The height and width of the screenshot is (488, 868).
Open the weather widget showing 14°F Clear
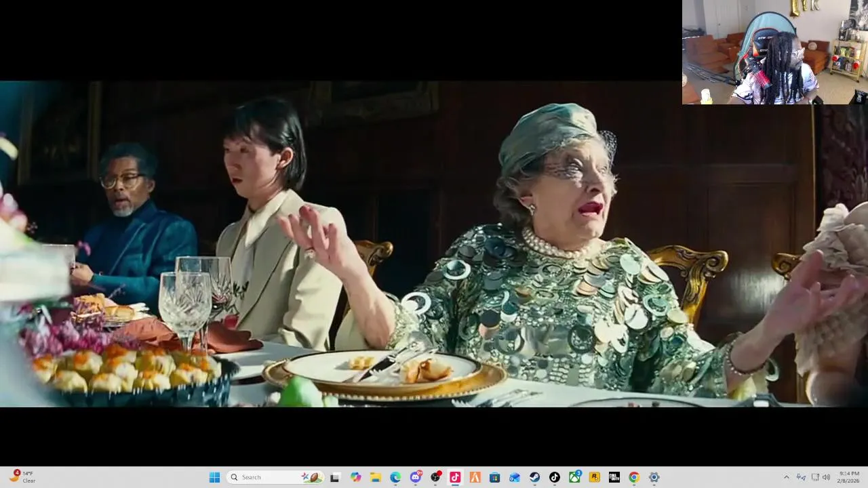pyautogui.click(x=22, y=477)
